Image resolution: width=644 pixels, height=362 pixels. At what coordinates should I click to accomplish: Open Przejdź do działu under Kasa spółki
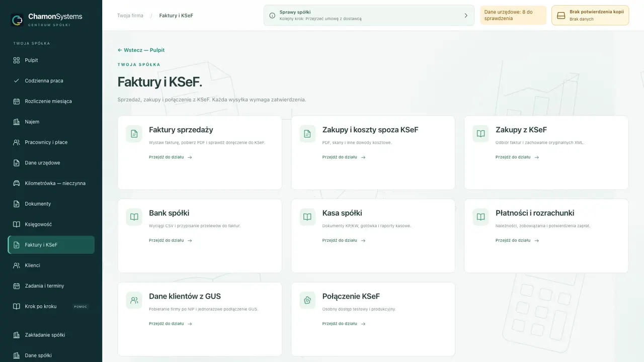coord(344,240)
